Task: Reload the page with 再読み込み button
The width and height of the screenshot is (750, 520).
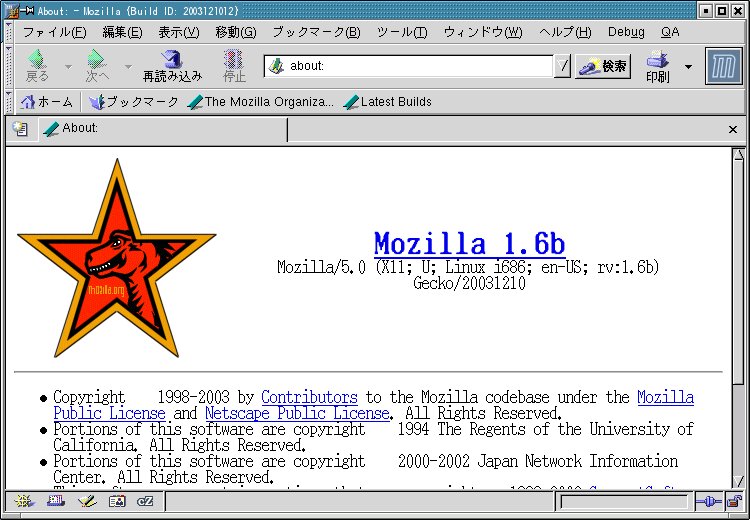Action: click(x=172, y=66)
